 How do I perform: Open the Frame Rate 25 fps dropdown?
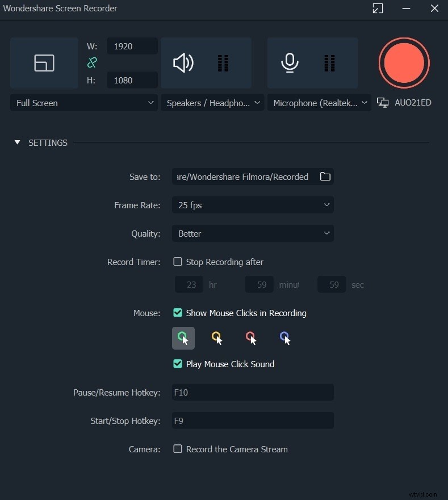[x=253, y=205]
